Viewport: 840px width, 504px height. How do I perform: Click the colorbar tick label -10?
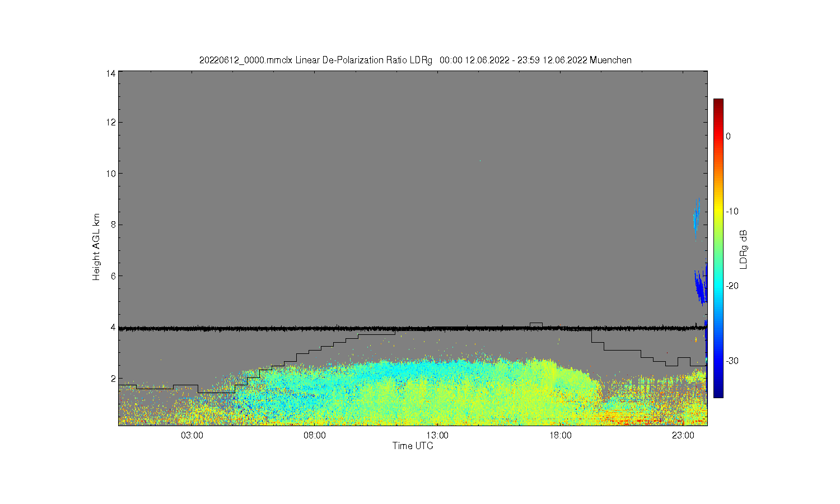(x=731, y=211)
